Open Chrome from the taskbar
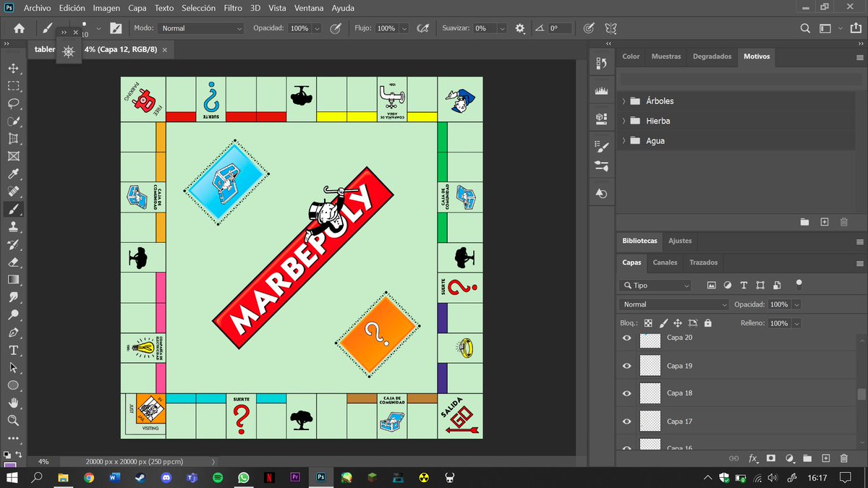Screen dimensions: 868x488 [89, 478]
